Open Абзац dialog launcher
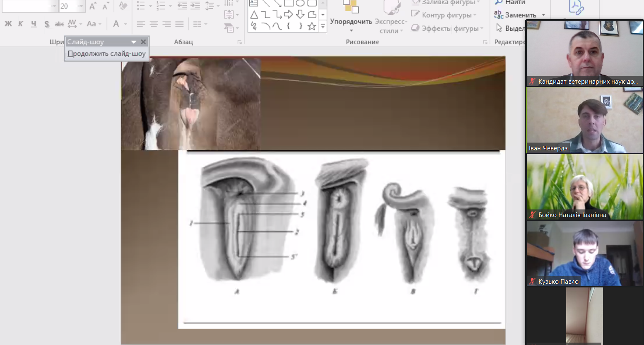This screenshot has width=644, height=345. pos(239,42)
